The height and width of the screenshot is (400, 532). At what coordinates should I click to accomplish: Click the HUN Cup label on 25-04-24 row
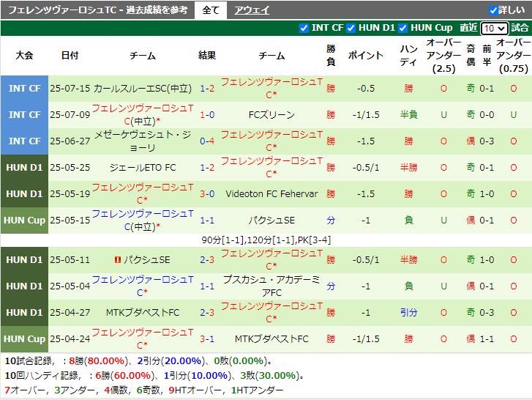tap(24, 339)
